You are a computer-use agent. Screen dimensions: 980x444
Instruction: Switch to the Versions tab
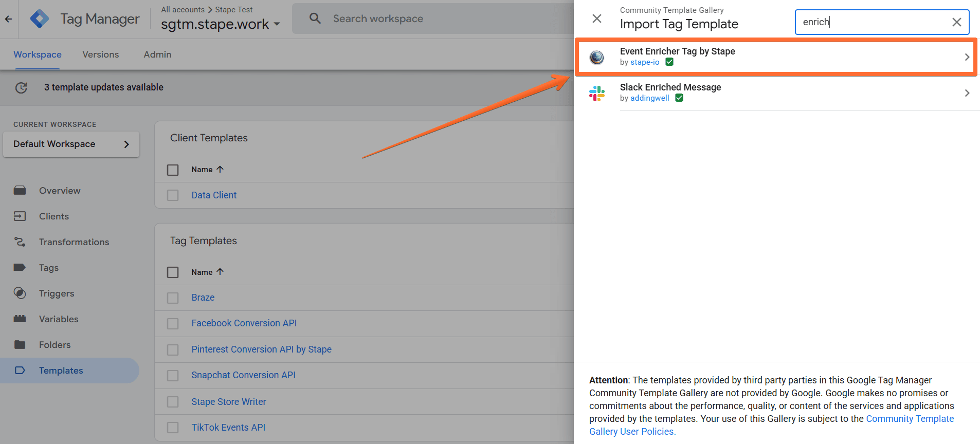(101, 54)
